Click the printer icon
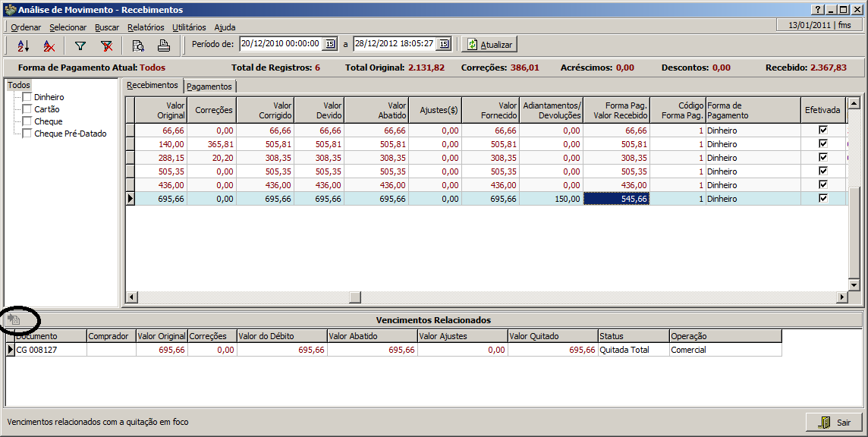Image resolution: width=868 pixels, height=437 pixels. coord(163,45)
